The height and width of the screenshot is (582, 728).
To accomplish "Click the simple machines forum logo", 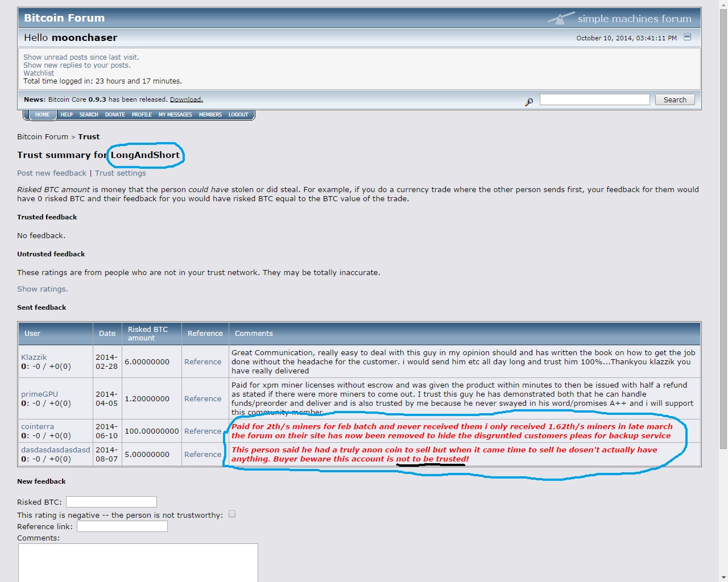I will point(620,18).
